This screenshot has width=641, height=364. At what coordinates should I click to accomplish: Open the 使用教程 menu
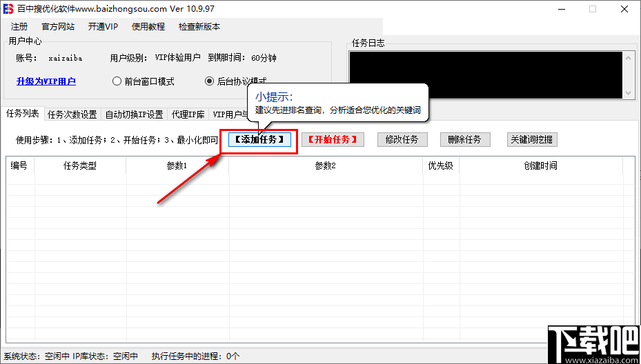[x=148, y=27]
